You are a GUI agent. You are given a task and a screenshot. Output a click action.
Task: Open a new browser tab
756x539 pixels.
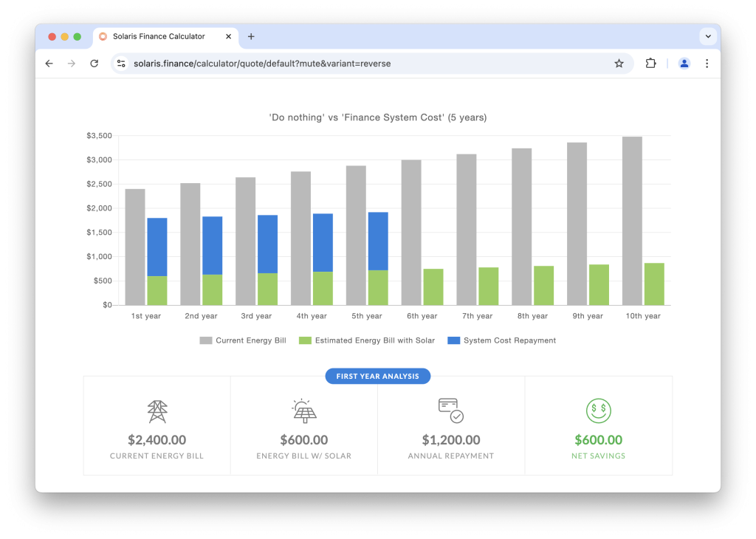click(251, 36)
